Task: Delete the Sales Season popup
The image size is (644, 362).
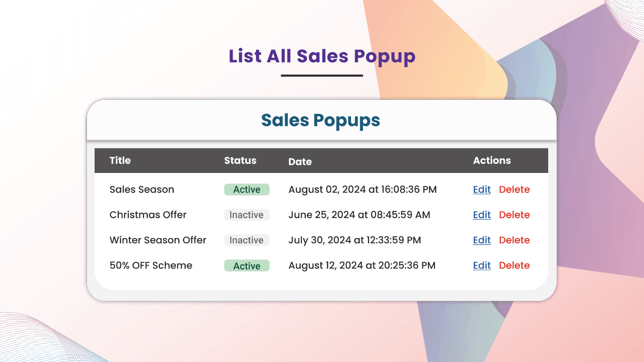Action: tap(514, 189)
